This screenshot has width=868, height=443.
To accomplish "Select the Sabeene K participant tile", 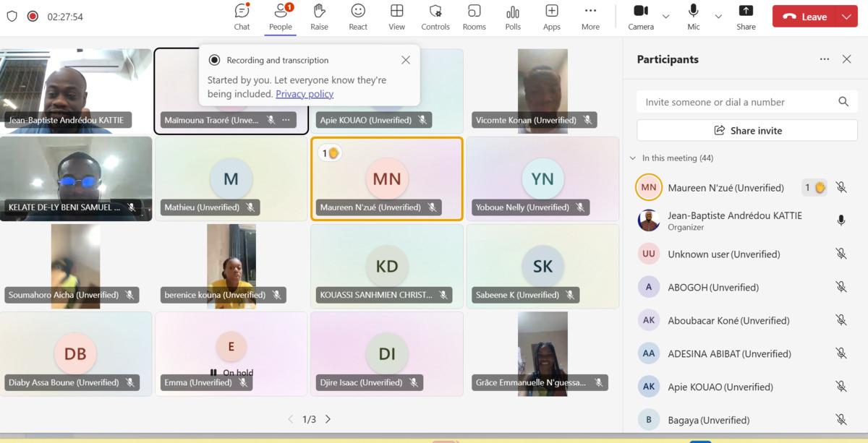I will pos(542,266).
